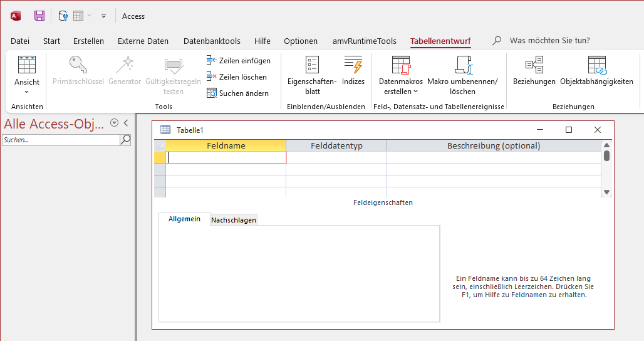Click the scroll up arrow in the field grid
The height and width of the screenshot is (341, 644).
[606, 145]
